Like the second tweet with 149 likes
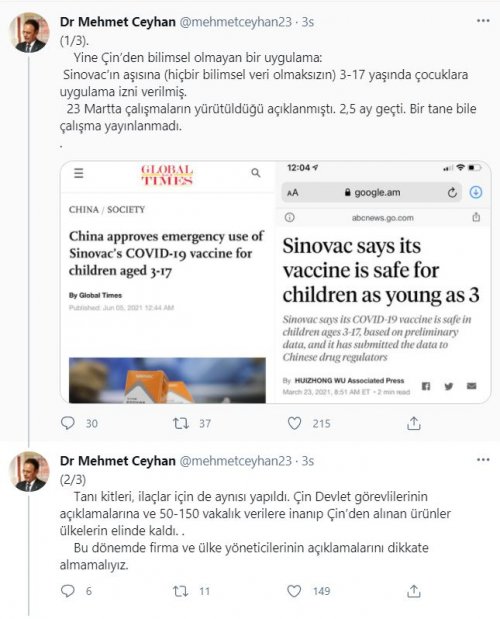Screen dimensions: 500x619 pyautogui.click(x=294, y=591)
